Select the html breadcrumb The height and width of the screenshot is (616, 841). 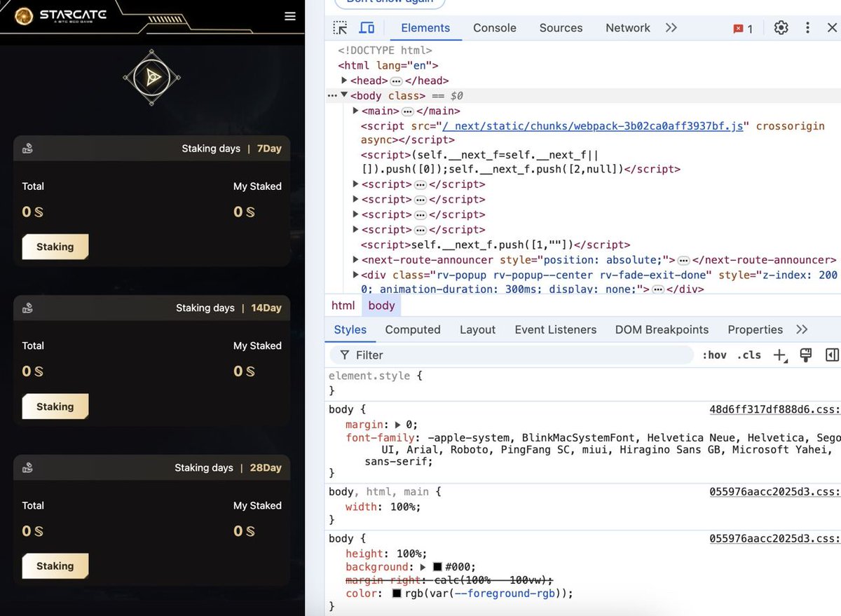[343, 306]
